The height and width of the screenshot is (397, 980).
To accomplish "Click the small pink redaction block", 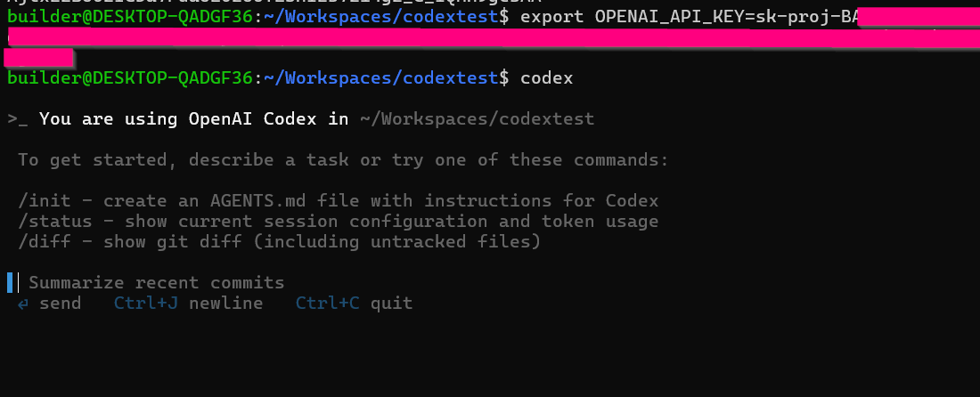I will coord(38,58).
